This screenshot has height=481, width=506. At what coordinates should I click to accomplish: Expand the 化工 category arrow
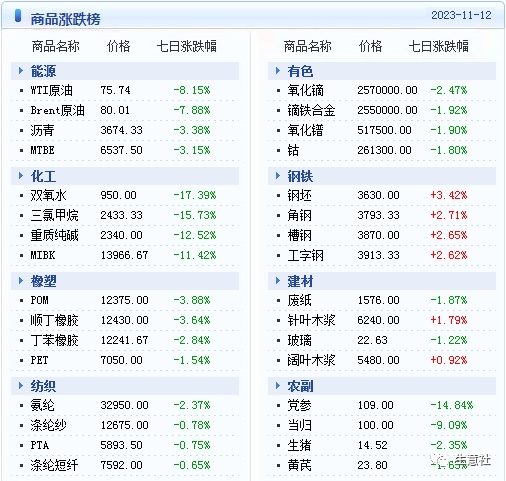(21, 176)
